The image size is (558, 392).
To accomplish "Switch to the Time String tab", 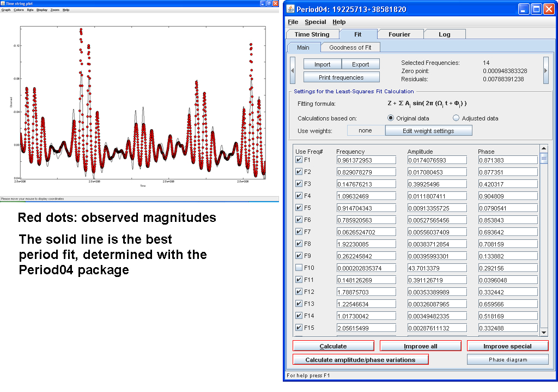I will [312, 34].
